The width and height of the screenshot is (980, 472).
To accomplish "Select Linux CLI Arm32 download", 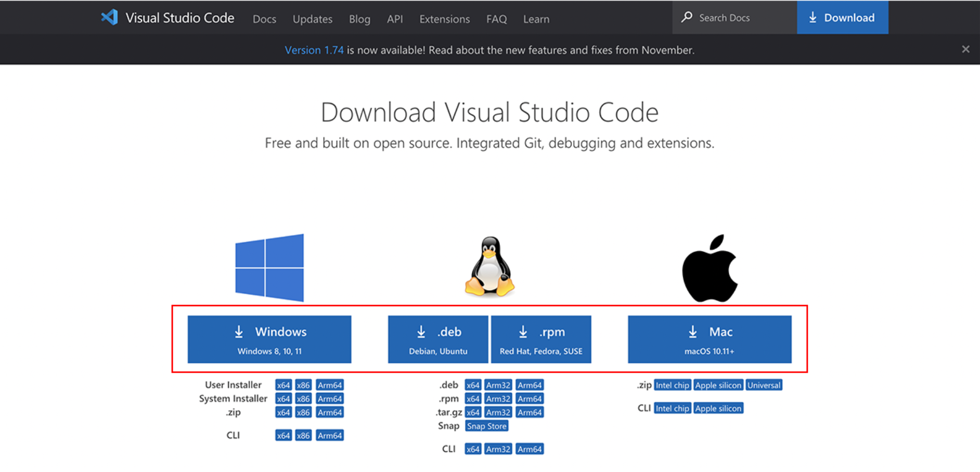I will coord(498,449).
